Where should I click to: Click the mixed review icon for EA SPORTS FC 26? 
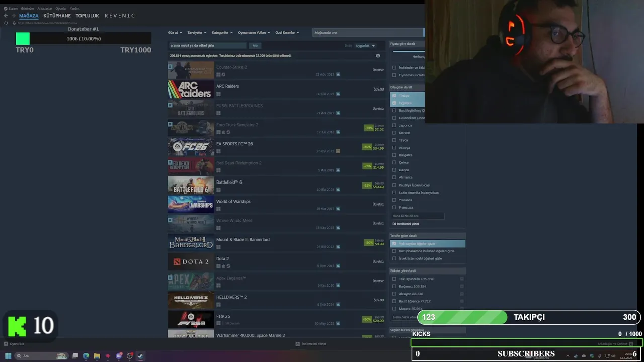click(338, 151)
